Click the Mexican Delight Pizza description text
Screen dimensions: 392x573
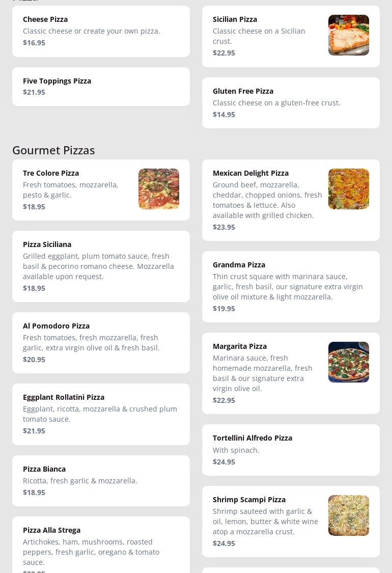coord(267,200)
